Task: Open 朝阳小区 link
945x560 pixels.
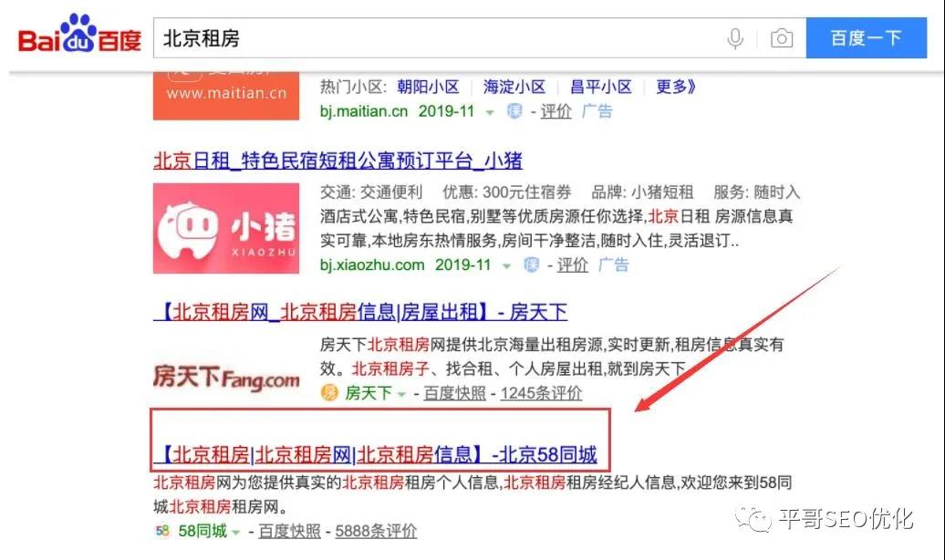Action: pos(428,87)
